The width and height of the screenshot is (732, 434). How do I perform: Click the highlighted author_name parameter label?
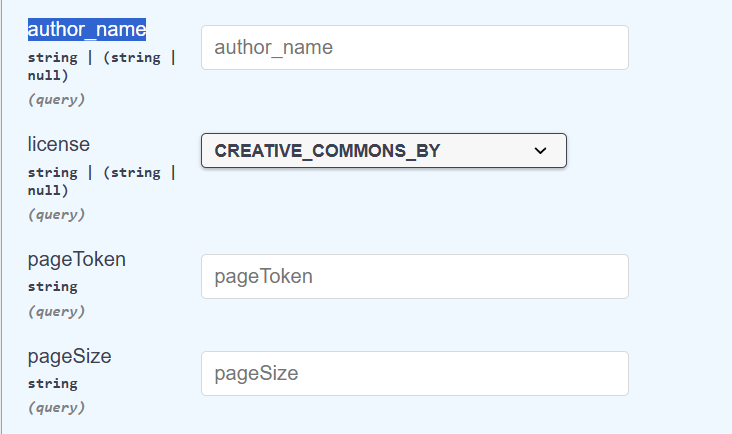pyautogui.click(x=87, y=29)
